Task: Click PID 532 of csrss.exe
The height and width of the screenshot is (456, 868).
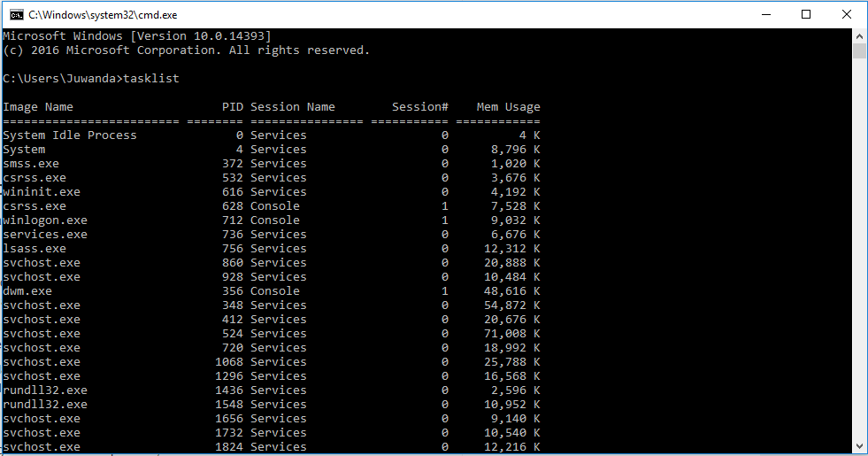Action: point(233,178)
